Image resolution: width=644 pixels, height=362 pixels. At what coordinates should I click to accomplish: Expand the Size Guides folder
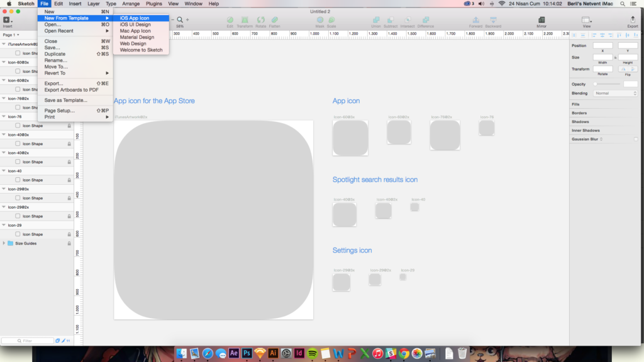[4, 243]
